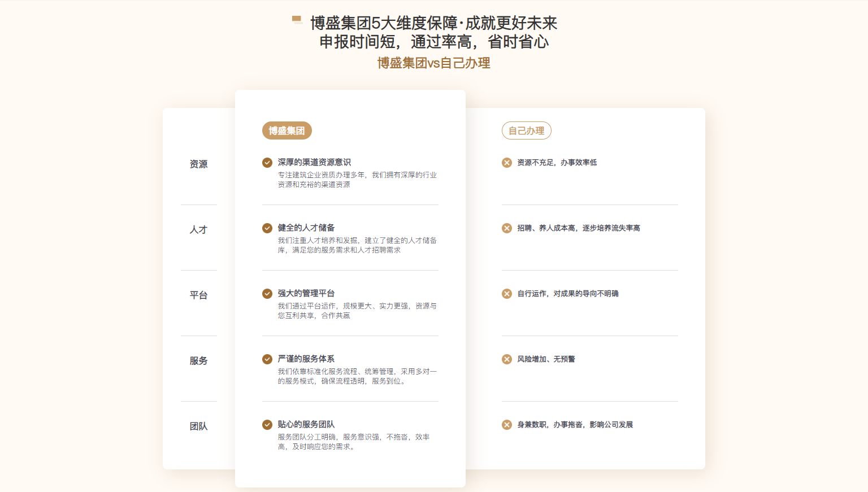The height and width of the screenshot is (492, 868).
Task: Click the subtitle 博盛集团vs自己办理
Action: [434, 63]
